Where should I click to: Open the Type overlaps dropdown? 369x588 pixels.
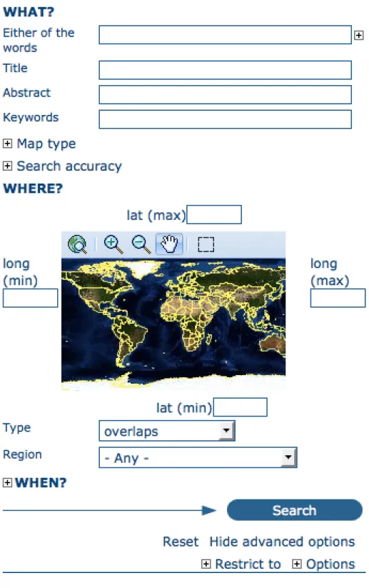pyautogui.click(x=167, y=431)
